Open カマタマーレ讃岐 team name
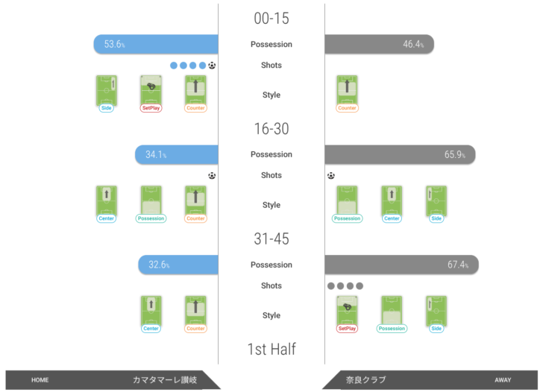 (165, 380)
